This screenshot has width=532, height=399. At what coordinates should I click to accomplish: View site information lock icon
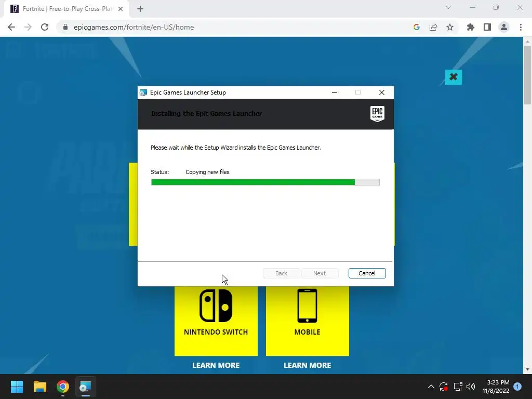pos(65,27)
